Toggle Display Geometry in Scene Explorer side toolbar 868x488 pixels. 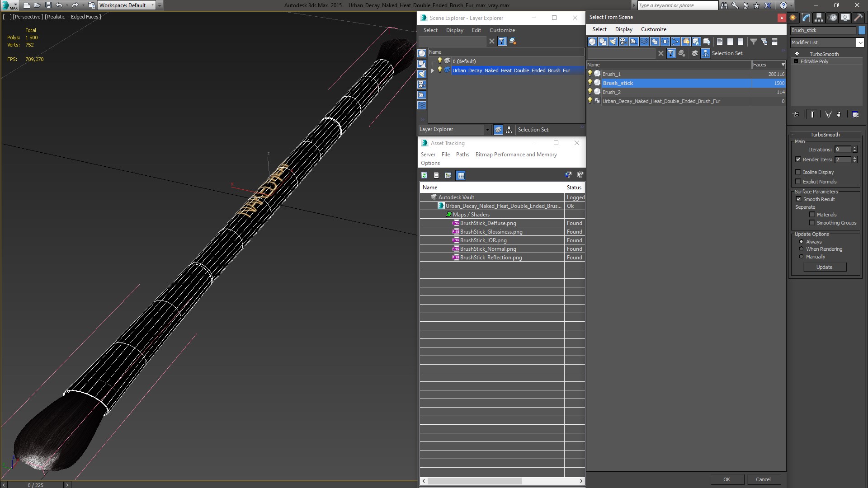pos(422,53)
